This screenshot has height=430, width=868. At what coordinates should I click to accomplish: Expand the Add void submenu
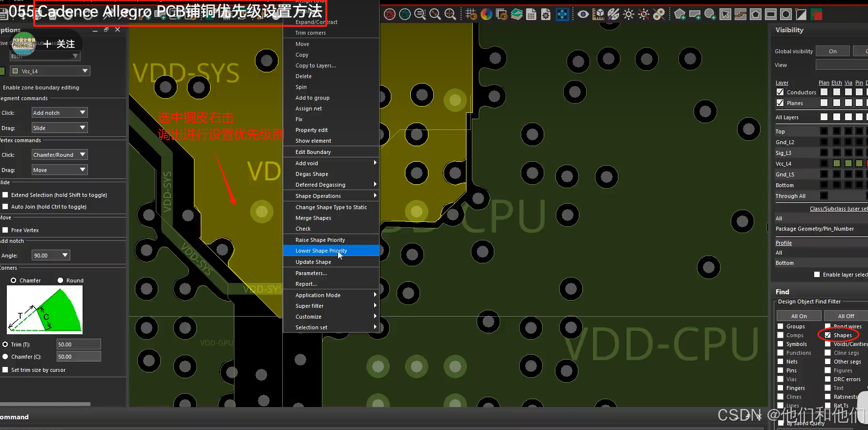pyautogui.click(x=331, y=163)
